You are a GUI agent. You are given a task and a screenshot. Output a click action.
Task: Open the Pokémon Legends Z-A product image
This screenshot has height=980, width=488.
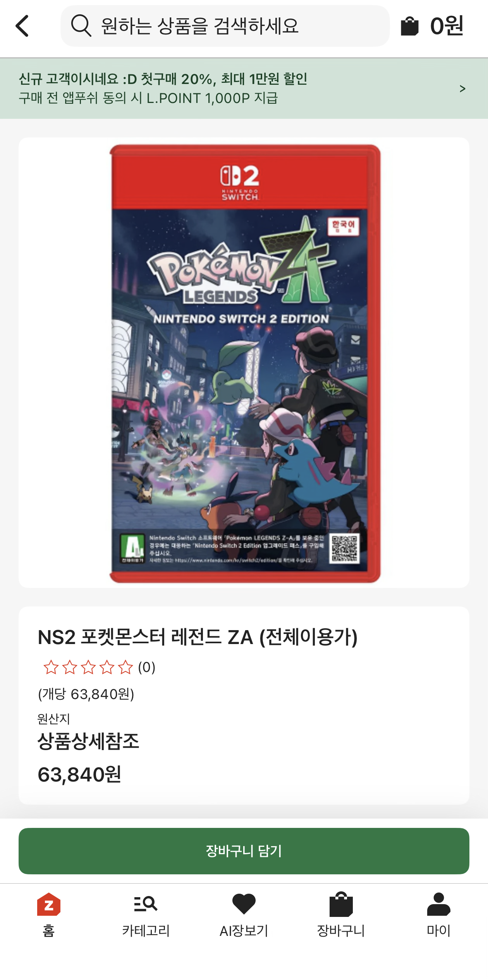pyautogui.click(x=245, y=363)
